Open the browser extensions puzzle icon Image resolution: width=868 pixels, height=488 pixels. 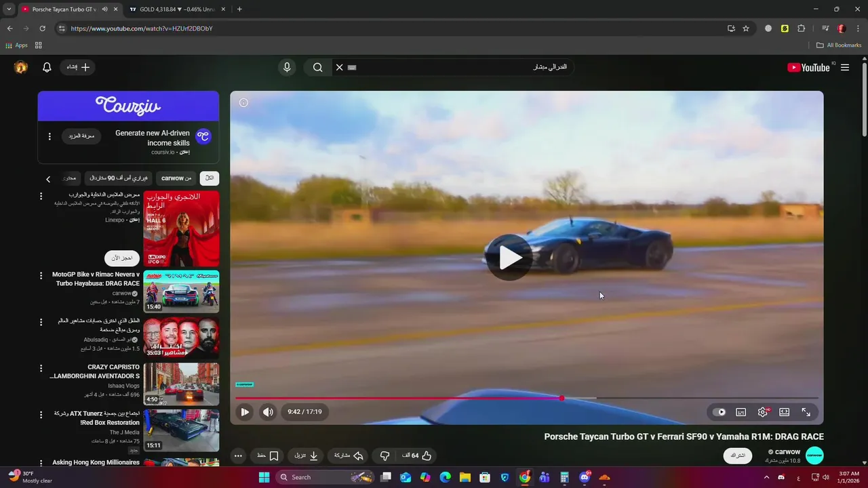801,28
